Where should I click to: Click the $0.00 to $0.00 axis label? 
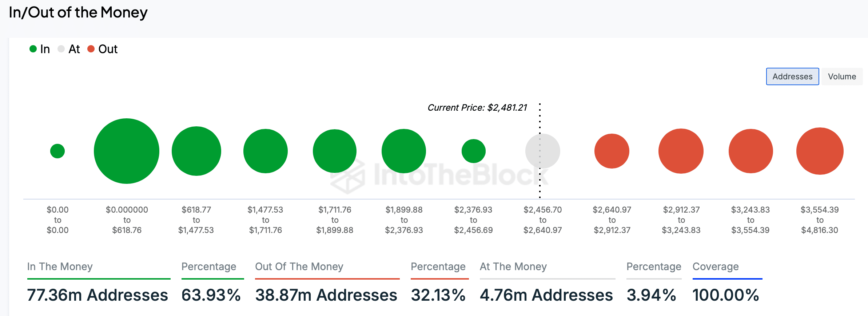click(57, 220)
